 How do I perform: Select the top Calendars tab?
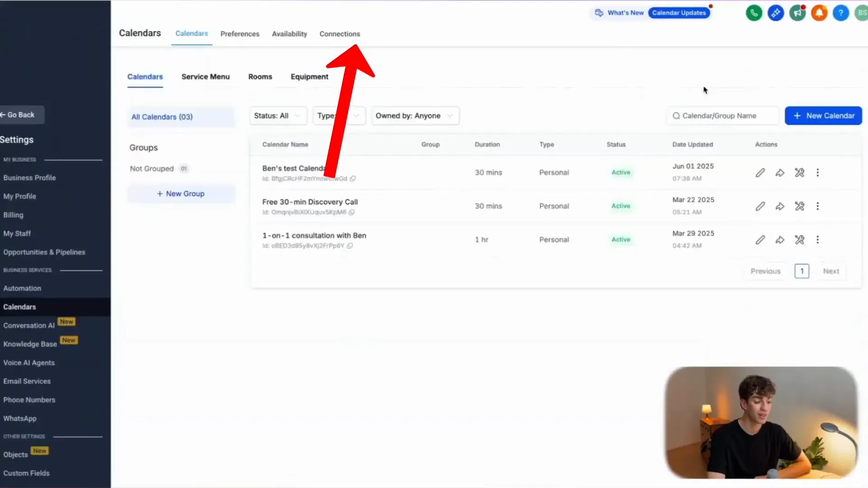click(x=192, y=33)
